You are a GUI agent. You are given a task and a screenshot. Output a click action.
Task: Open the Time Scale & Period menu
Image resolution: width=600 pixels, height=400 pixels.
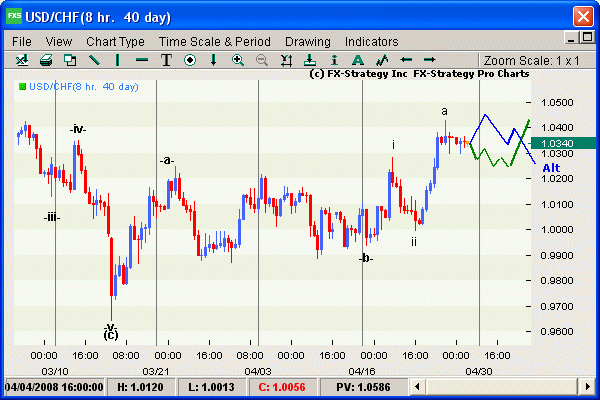[215, 41]
